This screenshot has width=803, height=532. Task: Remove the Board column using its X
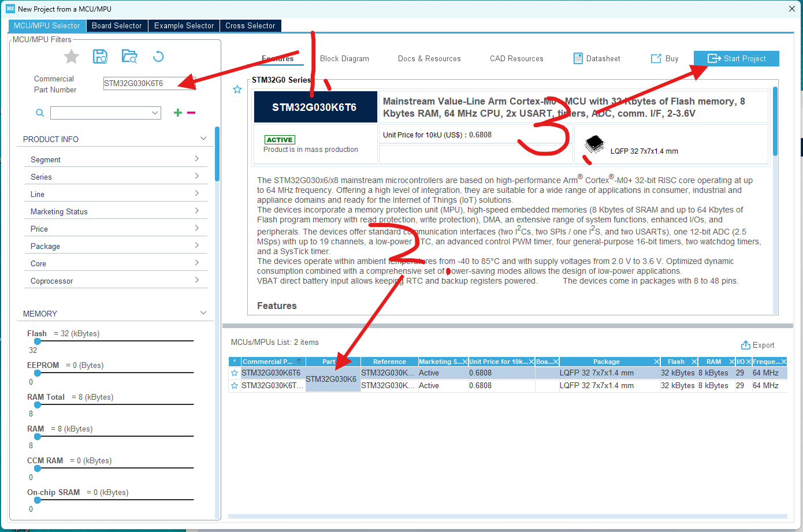[x=556, y=362]
